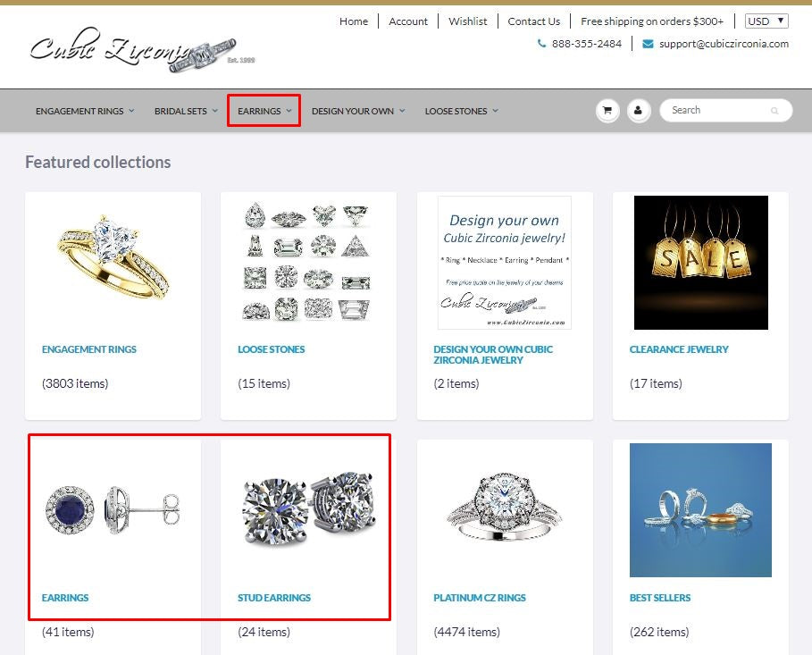This screenshot has width=812, height=655.
Task: Open the Stud Earrings collection link
Action: [x=274, y=598]
